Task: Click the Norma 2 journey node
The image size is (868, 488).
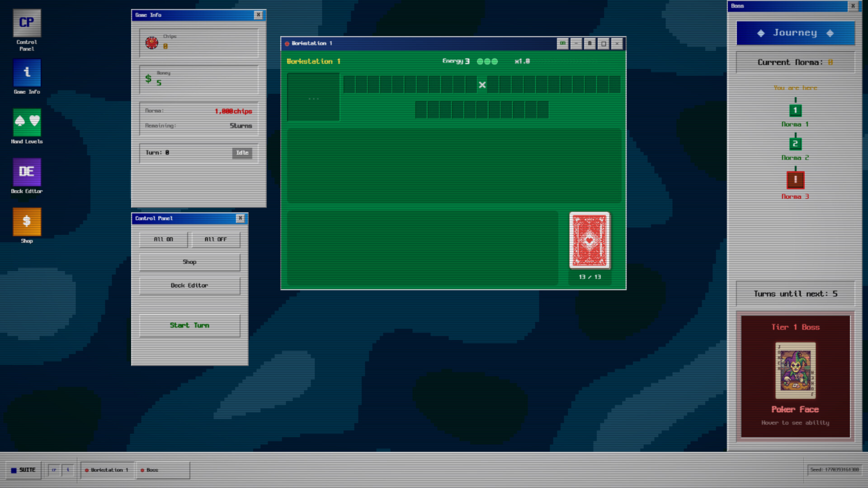Action: [x=795, y=144]
